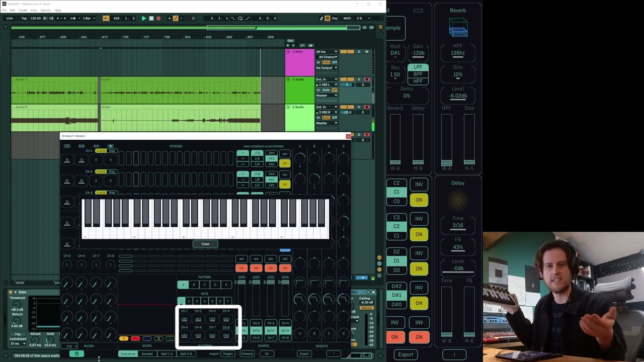Select LPF filter type in zoomed panel
Screen dimensions: 644x362
click(x=418, y=67)
